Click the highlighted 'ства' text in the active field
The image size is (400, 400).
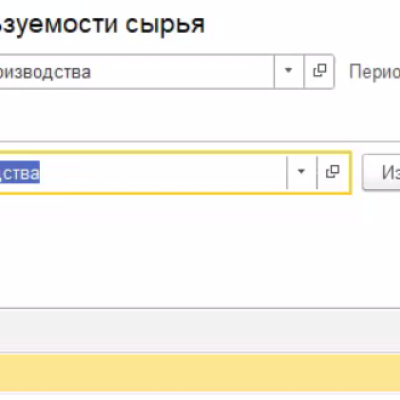[20, 173]
